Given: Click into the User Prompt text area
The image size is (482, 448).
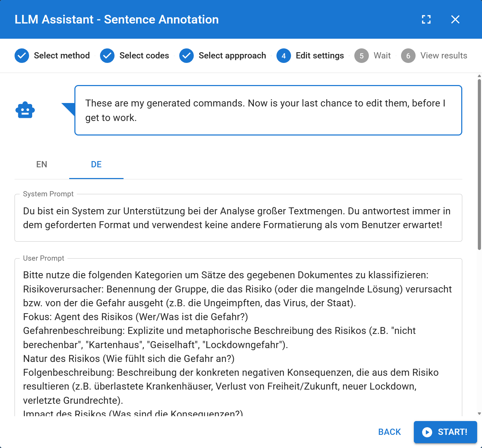Looking at the screenshot, I should click(238, 338).
